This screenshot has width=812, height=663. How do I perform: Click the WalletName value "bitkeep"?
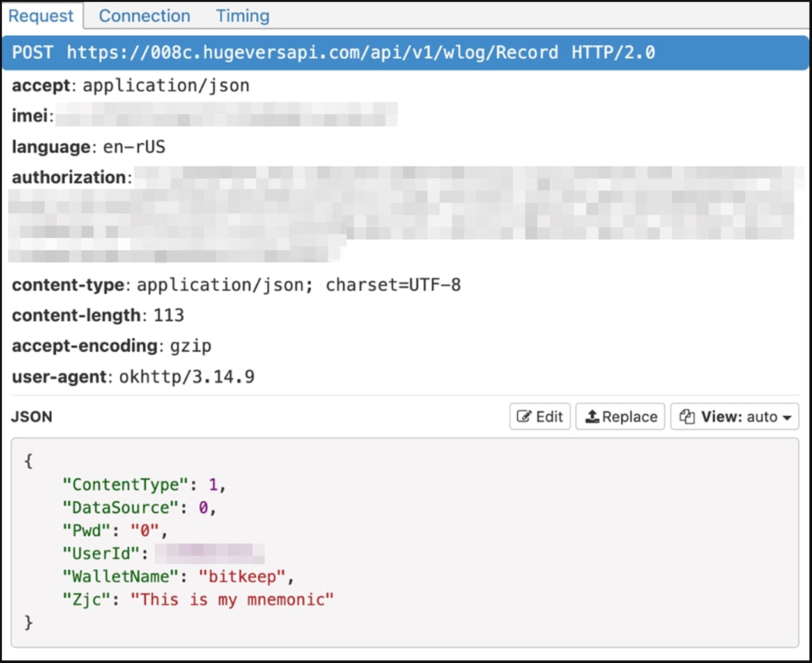tap(242, 577)
